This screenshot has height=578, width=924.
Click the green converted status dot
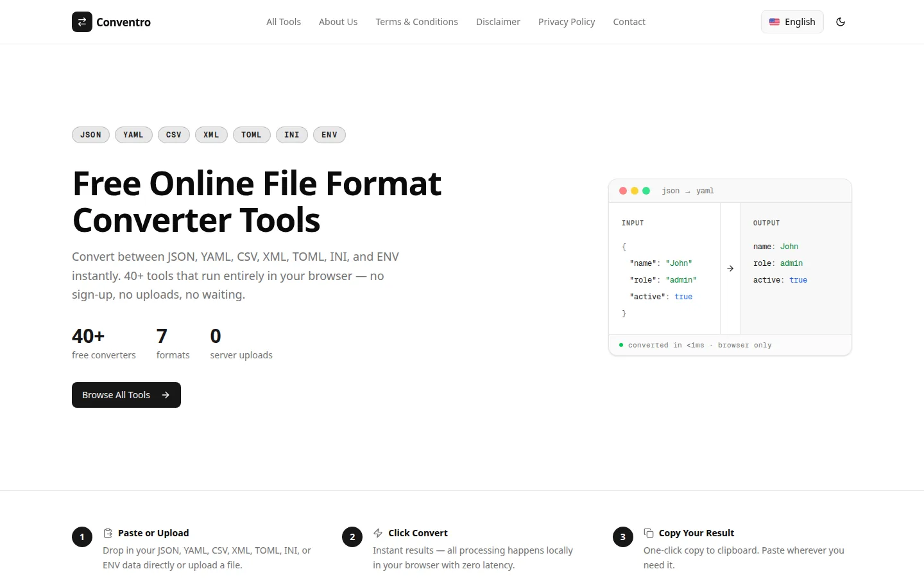click(621, 345)
